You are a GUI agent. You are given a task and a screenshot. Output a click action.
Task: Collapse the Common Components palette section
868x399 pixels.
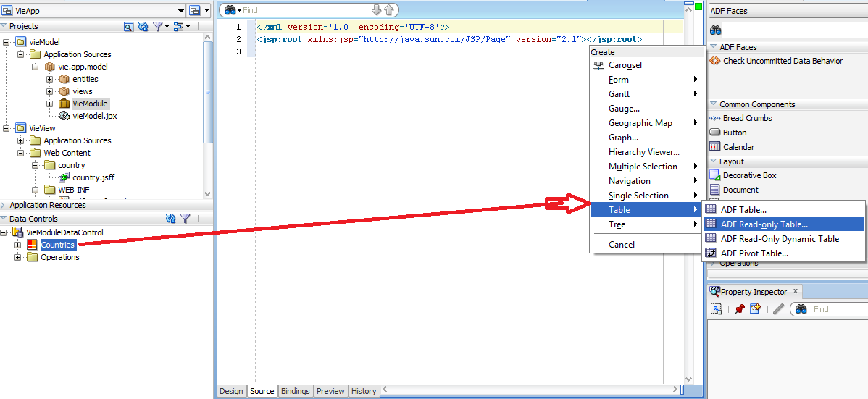tap(713, 104)
